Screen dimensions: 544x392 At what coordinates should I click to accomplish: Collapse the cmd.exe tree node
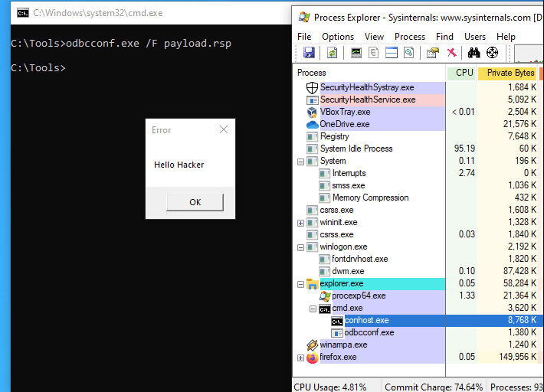[313, 309]
